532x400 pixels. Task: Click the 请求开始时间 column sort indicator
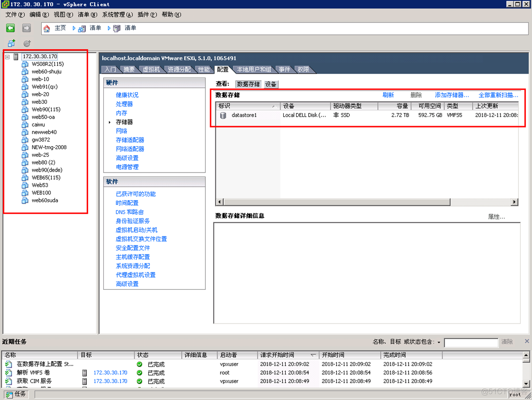coord(313,355)
